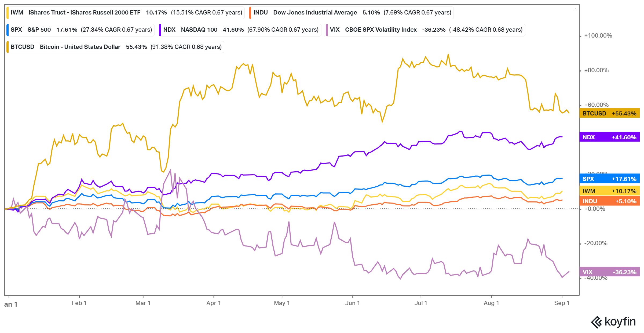Viewport: 644px width, 333px height.
Task: Select the Jul 1 date marker
Action: click(421, 303)
